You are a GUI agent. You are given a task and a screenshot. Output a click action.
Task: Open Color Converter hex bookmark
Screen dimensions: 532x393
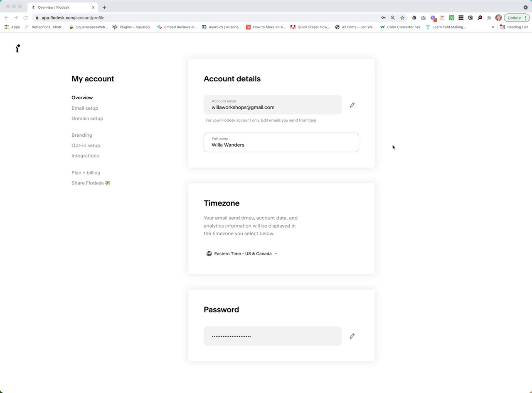coord(400,27)
